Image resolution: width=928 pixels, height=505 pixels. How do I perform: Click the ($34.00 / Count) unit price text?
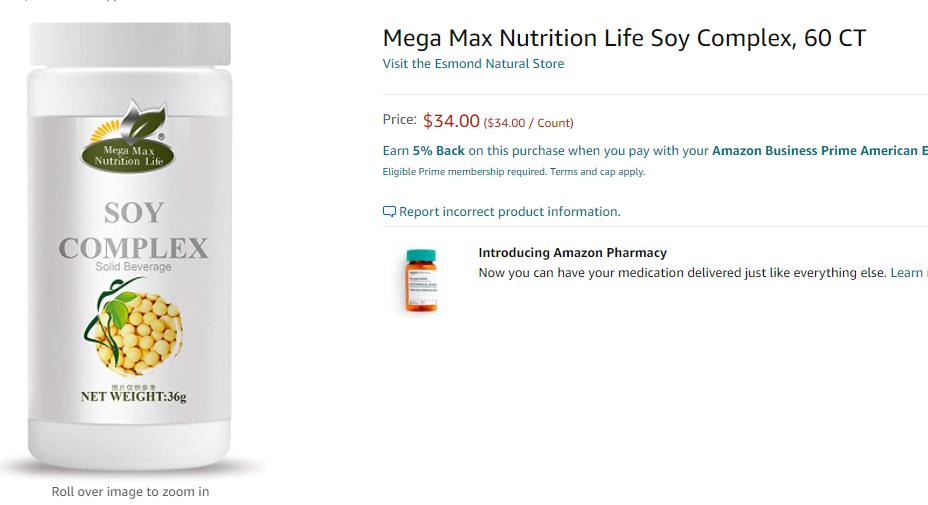point(528,123)
